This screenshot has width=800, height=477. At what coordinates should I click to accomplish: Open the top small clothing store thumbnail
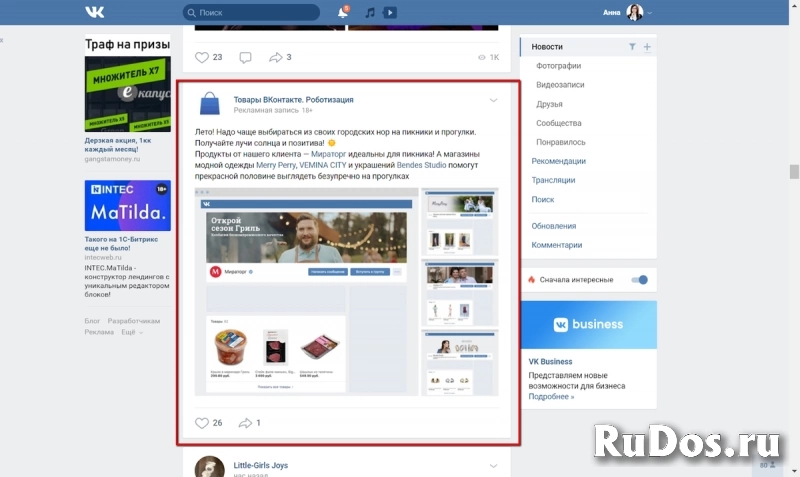pos(459,222)
